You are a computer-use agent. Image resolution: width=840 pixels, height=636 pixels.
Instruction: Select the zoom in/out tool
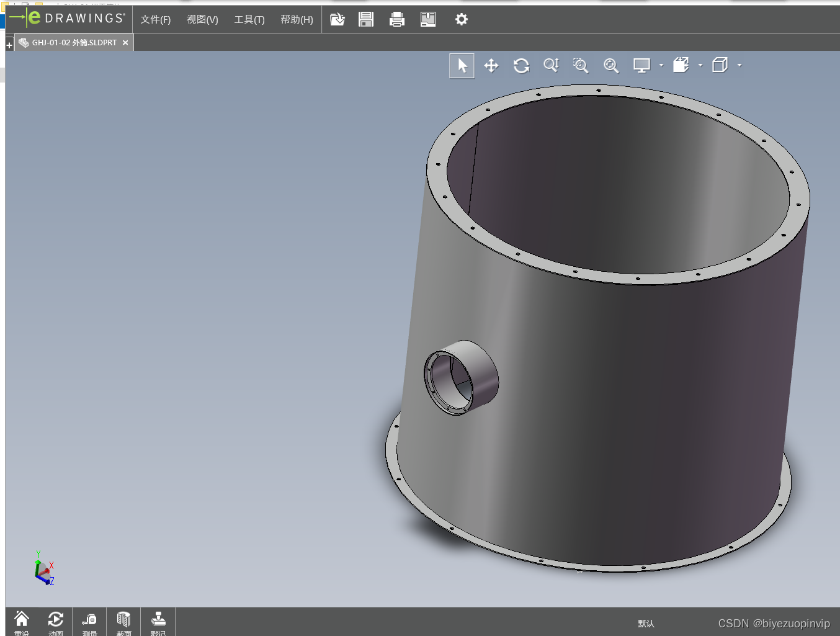[551, 65]
